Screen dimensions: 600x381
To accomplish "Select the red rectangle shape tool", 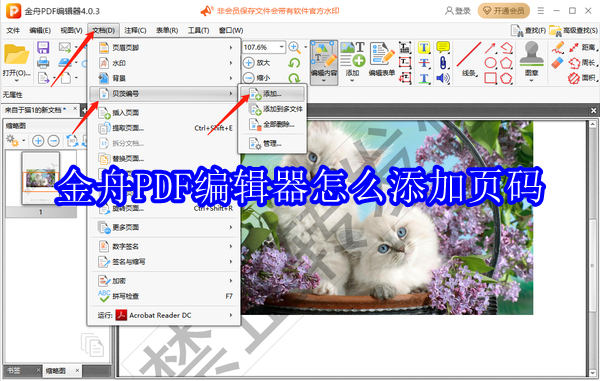I will [490, 78].
